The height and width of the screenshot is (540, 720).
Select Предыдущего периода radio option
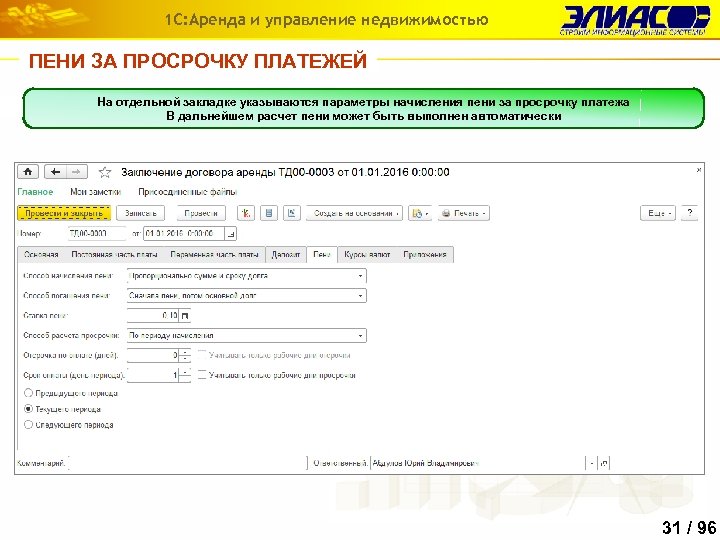28,393
